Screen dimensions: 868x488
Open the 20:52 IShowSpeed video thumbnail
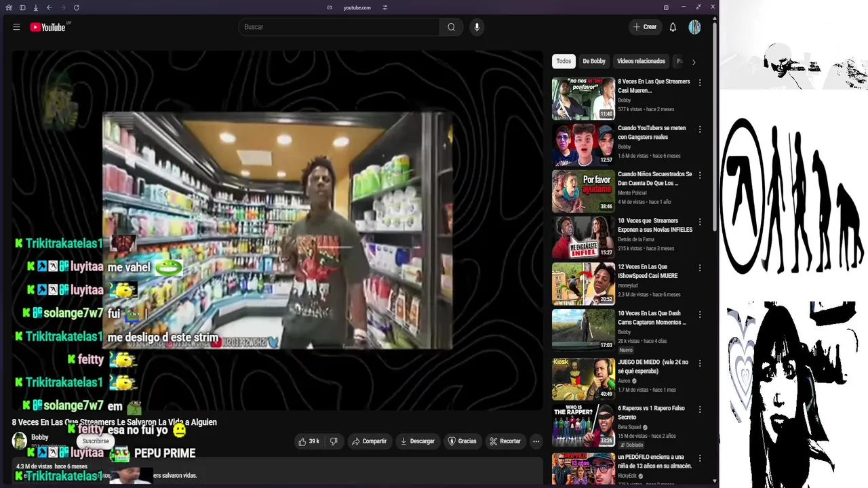coord(583,284)
